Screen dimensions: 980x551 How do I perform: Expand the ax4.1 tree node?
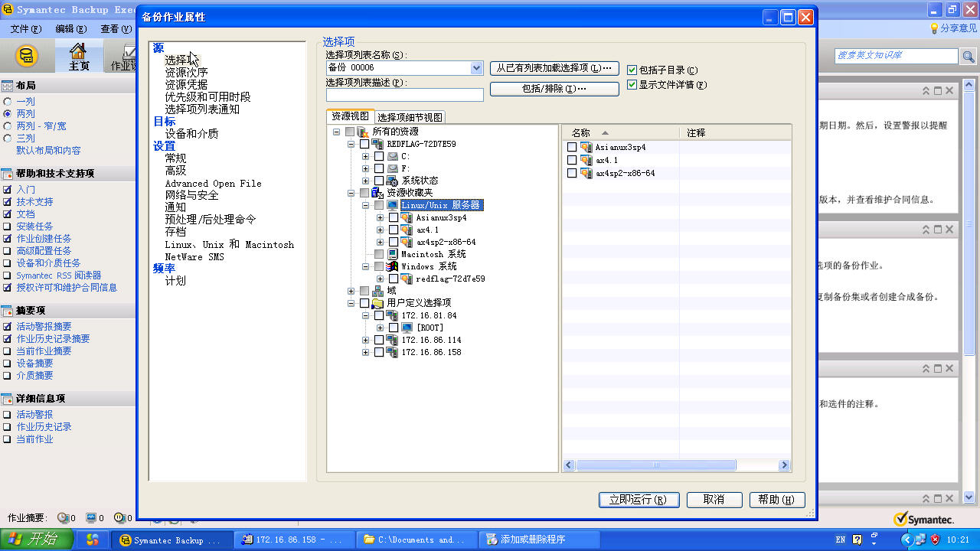(381, 230)
